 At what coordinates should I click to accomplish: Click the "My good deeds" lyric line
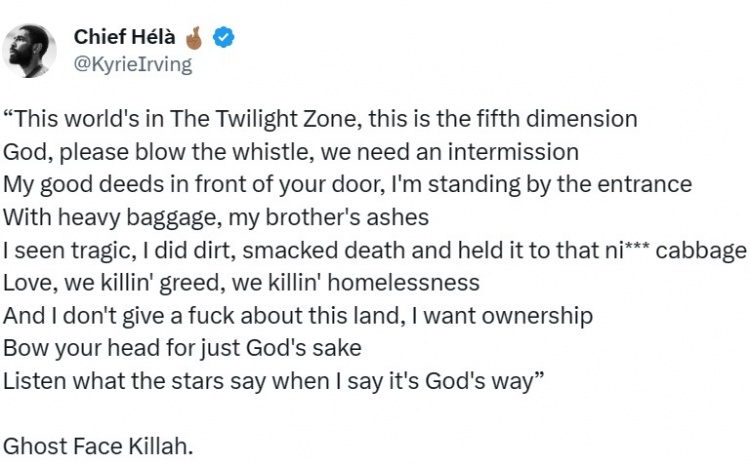(x=347, y=185)
